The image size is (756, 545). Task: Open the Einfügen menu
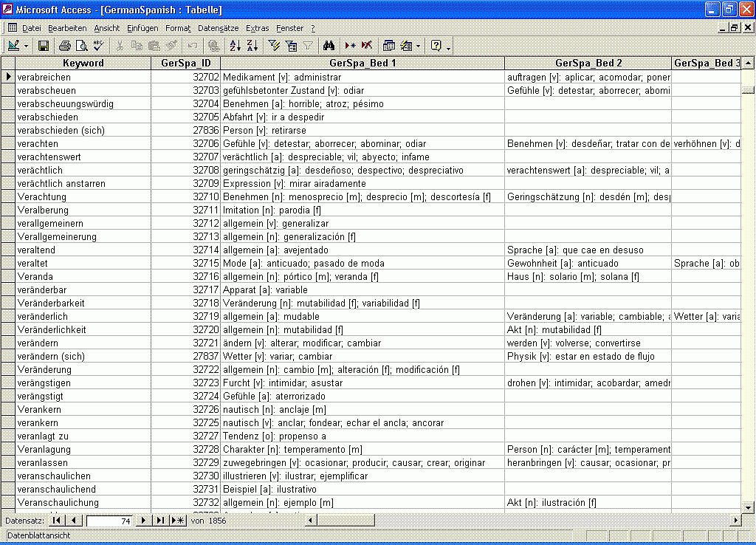point(142,28)
